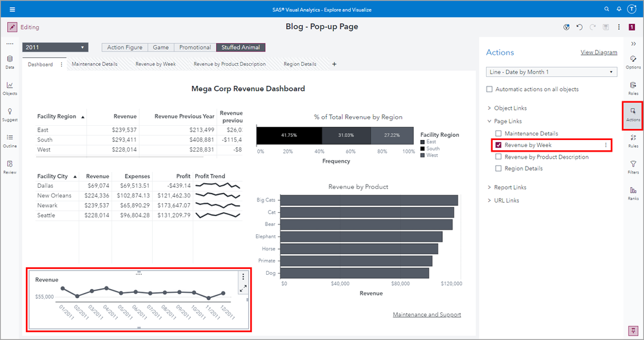
Task: Select the Actions pane icon
Action: 633,115
